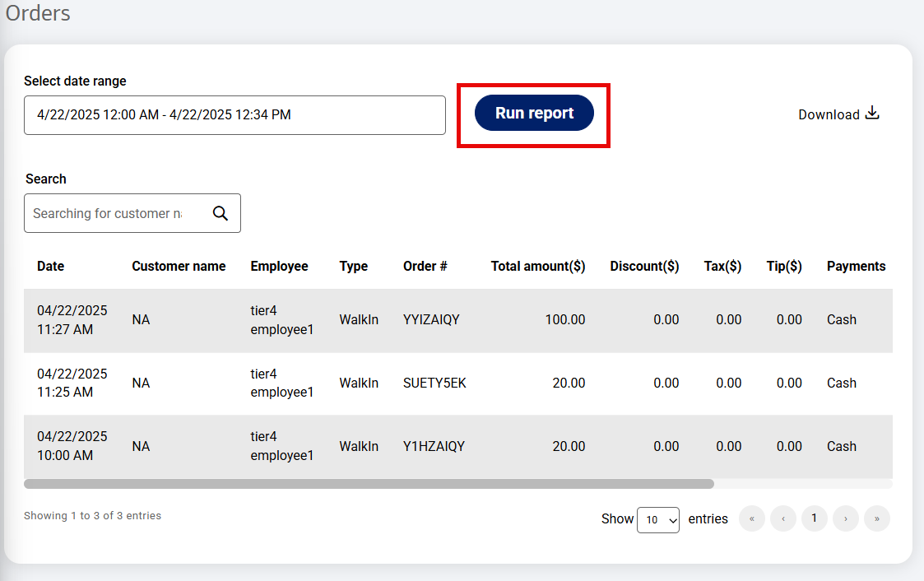Click the horizontal table scrollbar
924x581 pixels.
point(369,484)
